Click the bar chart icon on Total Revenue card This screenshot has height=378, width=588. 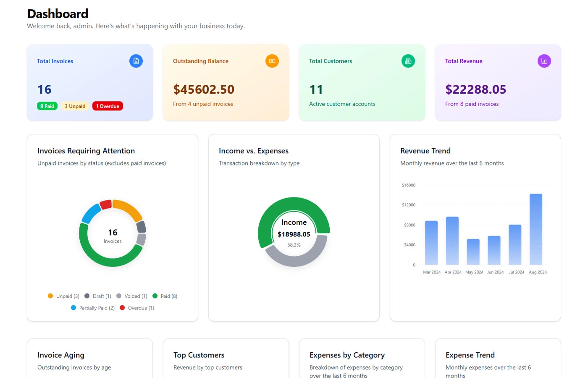pos(544,61)
